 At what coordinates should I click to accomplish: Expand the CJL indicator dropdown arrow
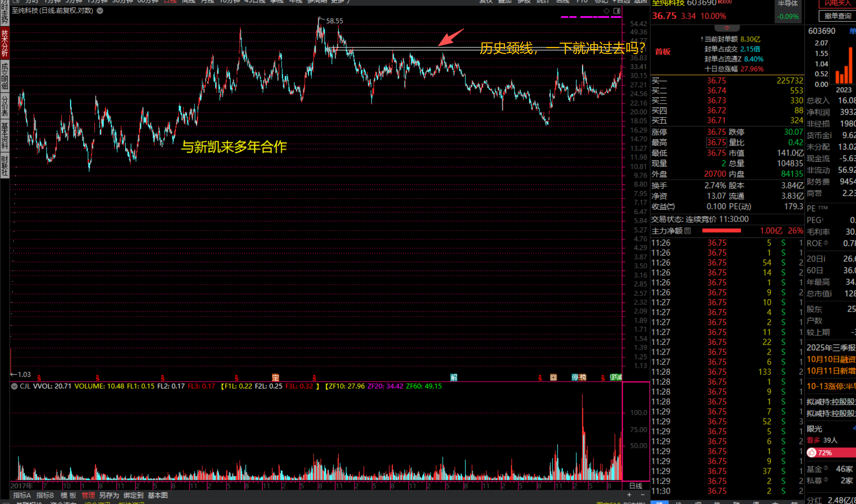pos(14,386)
